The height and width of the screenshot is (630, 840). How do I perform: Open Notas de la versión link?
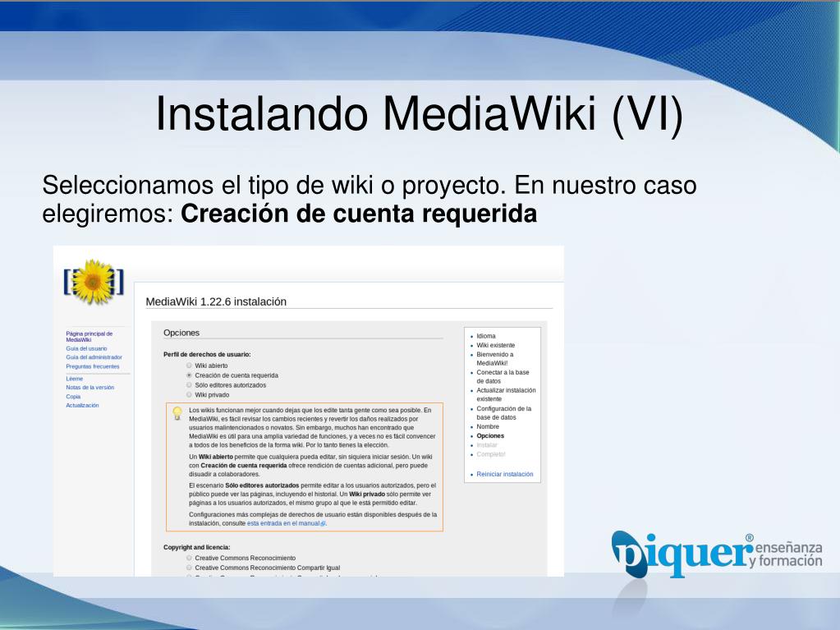(x=90, y=388)
